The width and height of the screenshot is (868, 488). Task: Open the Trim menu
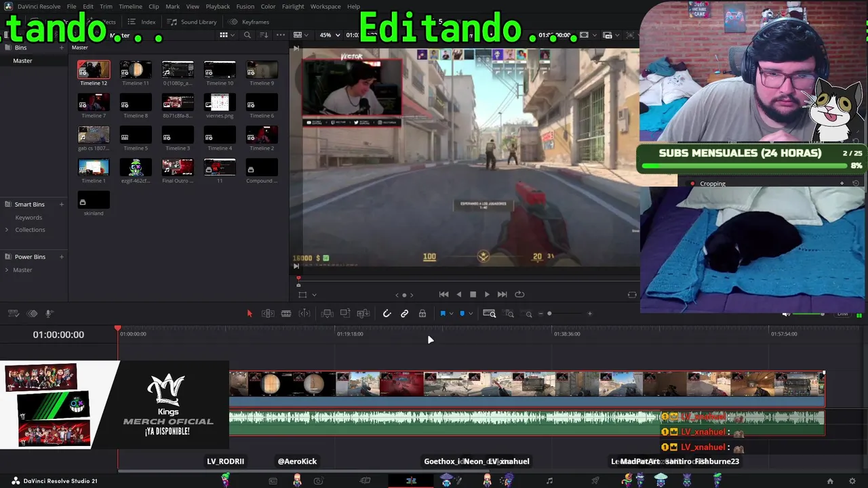coord(106,6)
